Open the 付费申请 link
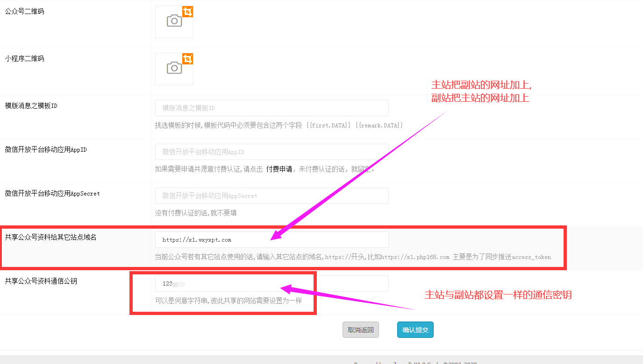Viewport: 643px width, 364px height. coord(279,169)
